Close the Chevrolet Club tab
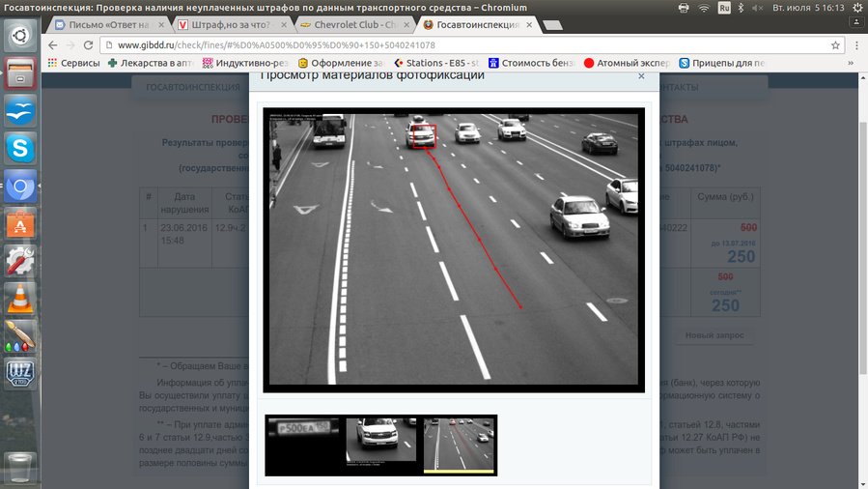Image resolution: width=868 pixels, height=489 pixels. tap(406, 25)
